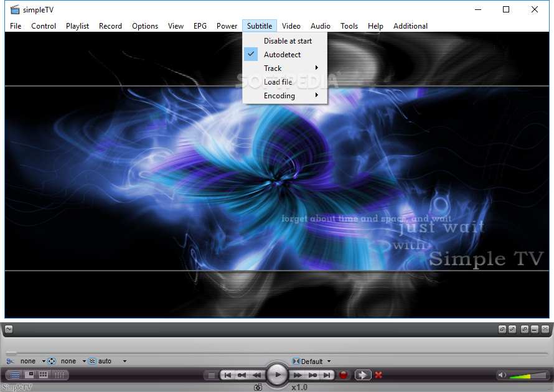
Task: Choose Load file for subtitles
Action: point(284,82)
